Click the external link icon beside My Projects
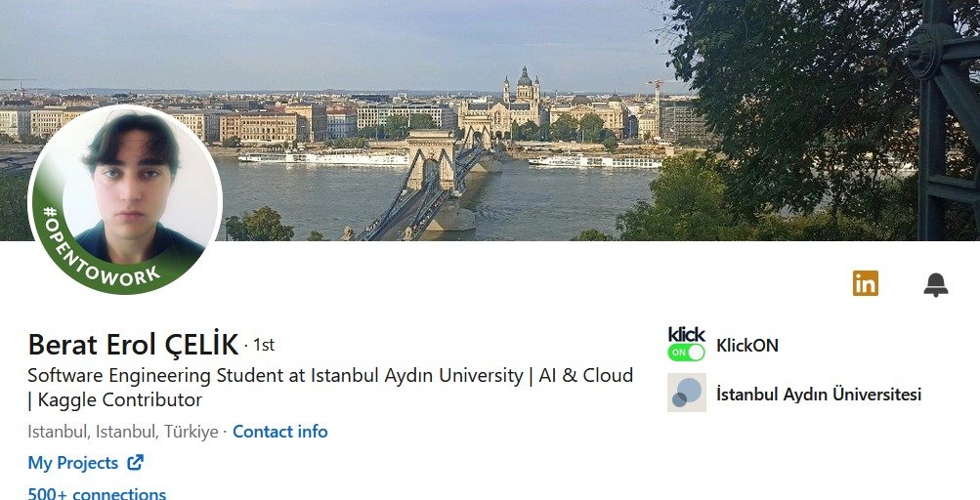 tap(136, 463)
